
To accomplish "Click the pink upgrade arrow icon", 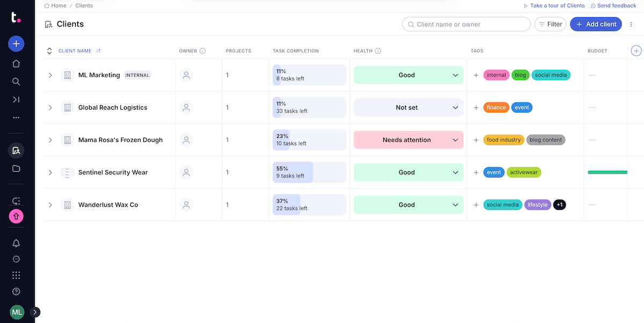I will (x=16, y=216).
